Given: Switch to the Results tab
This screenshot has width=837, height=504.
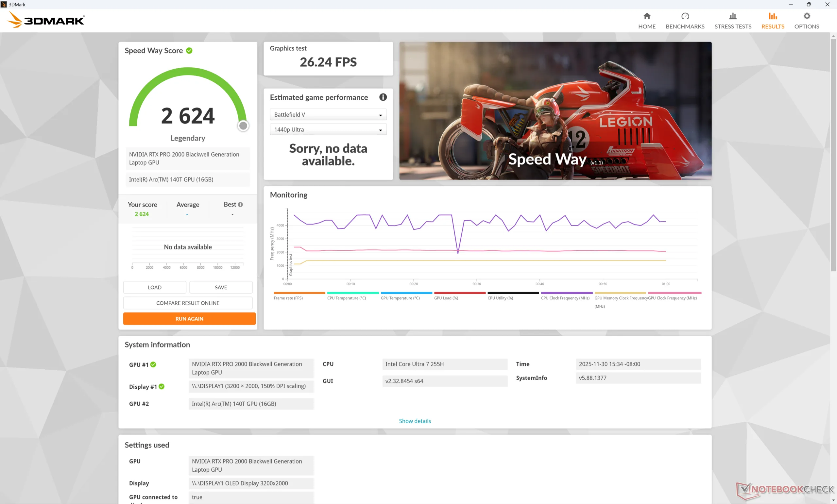Looking at the screenshot, I should (x=773, y=20).
